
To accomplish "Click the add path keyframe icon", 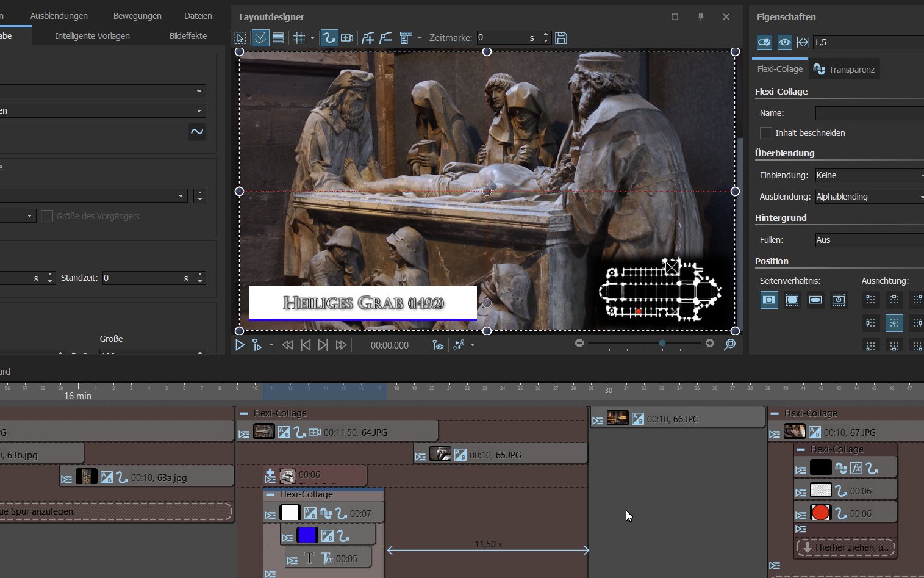I will [367, 38].
